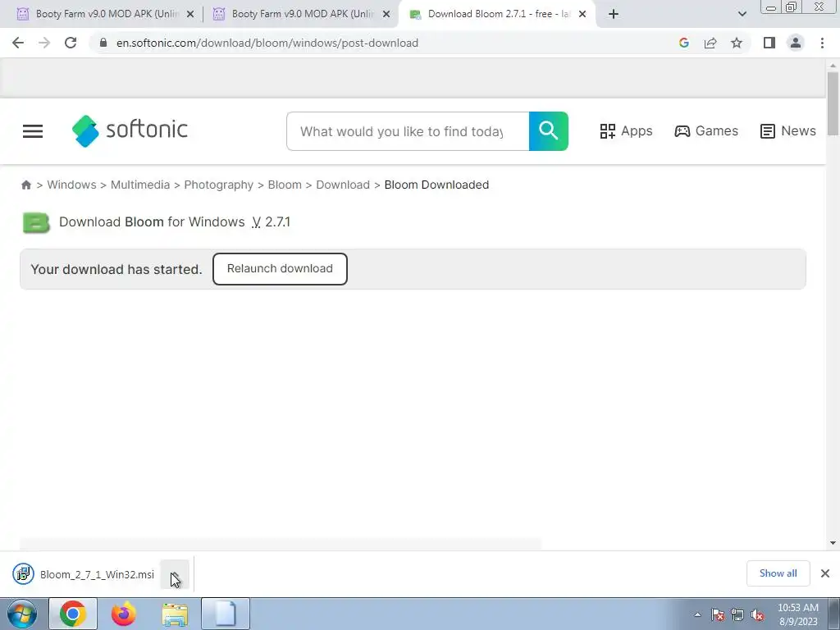Open a new browser tab

point(614,15)
